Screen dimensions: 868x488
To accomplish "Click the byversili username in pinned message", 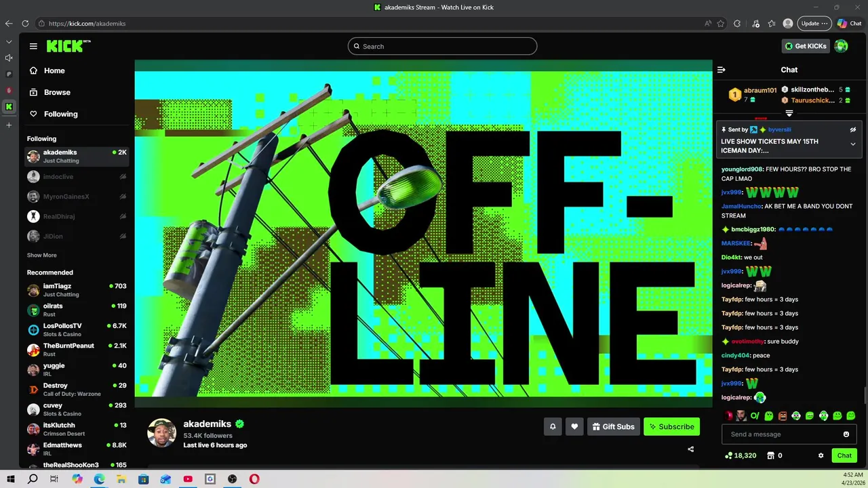I will pyautogui.click(x=779, y=129).
